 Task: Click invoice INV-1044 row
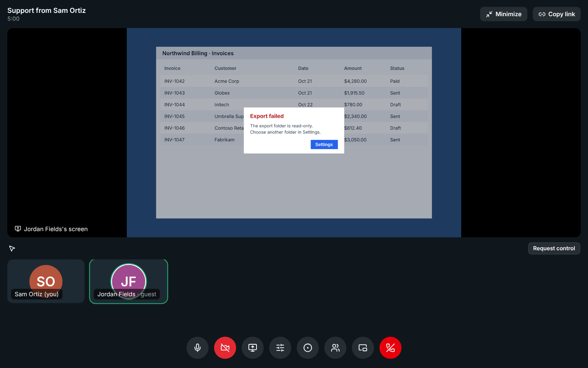coord(294,105)
